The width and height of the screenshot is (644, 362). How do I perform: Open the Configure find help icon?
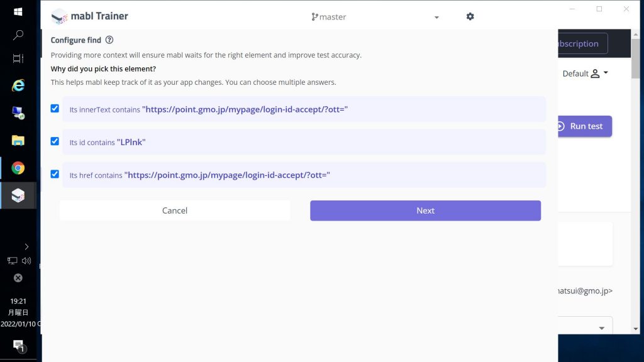tap(109, 40)
